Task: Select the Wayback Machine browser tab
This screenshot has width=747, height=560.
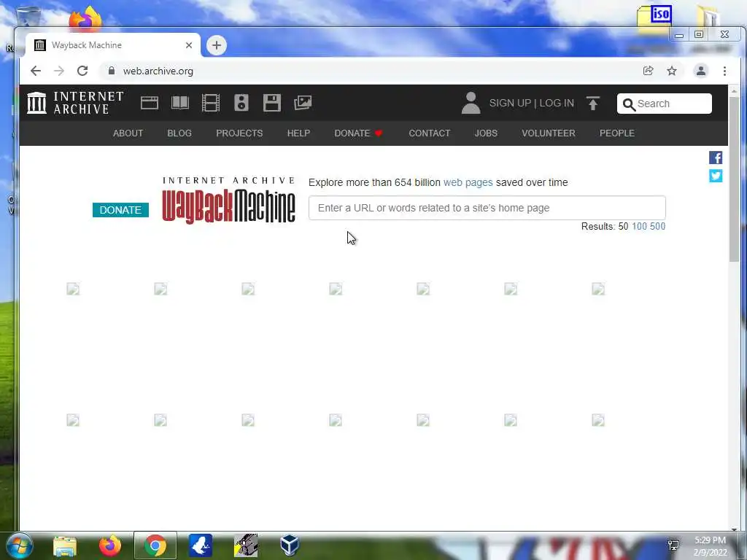Action: (x=113, y=45)
